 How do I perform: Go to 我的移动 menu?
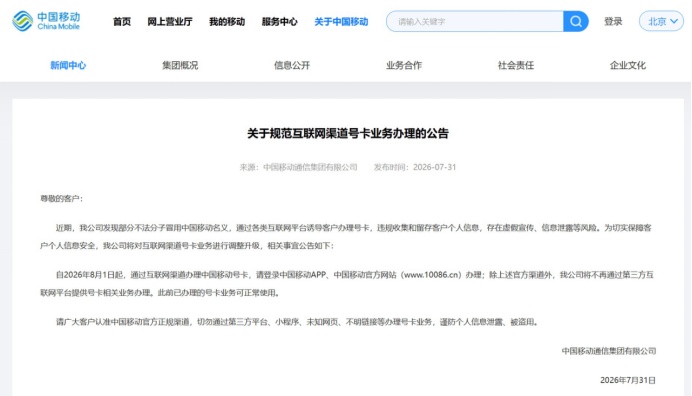tap(227, 22)
